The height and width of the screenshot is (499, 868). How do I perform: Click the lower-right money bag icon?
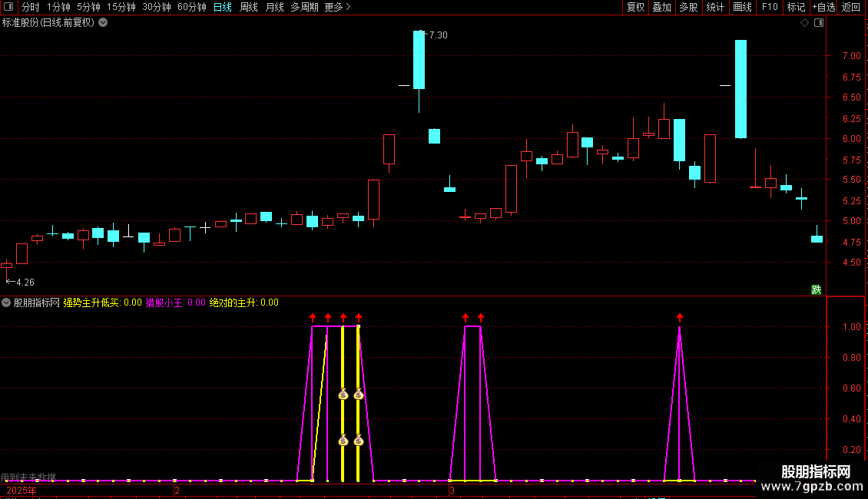point(359,441)
